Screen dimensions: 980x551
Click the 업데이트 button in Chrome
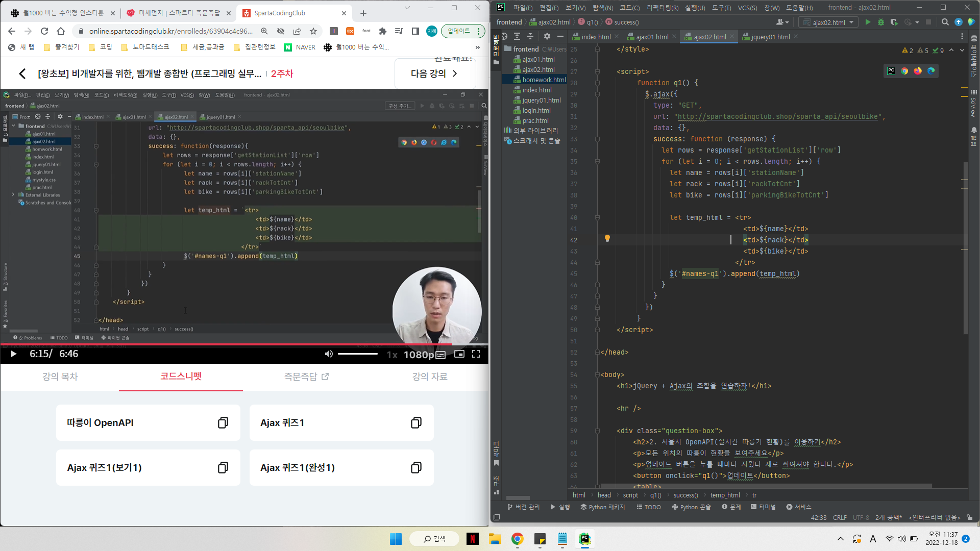click(x=459, y=31)
